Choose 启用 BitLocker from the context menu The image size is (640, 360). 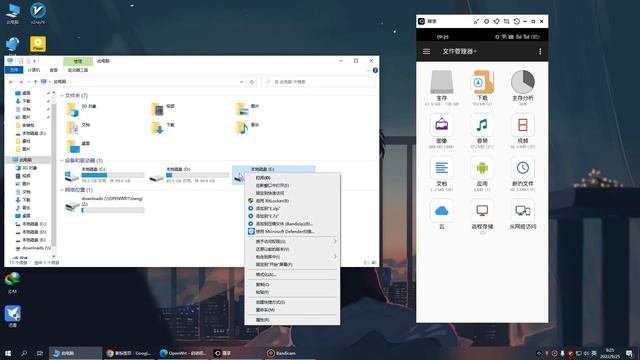coord(292,201)
